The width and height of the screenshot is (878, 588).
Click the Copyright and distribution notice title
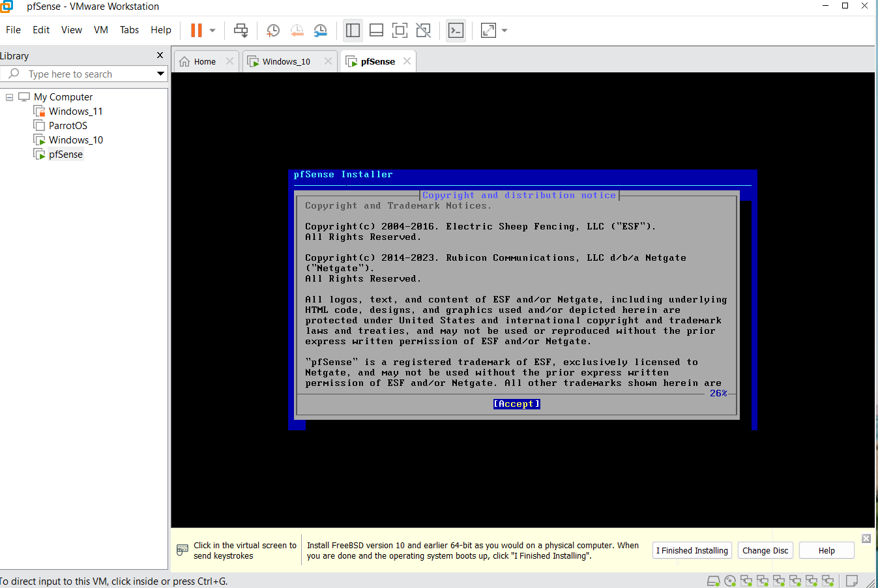tap(519, 195)
